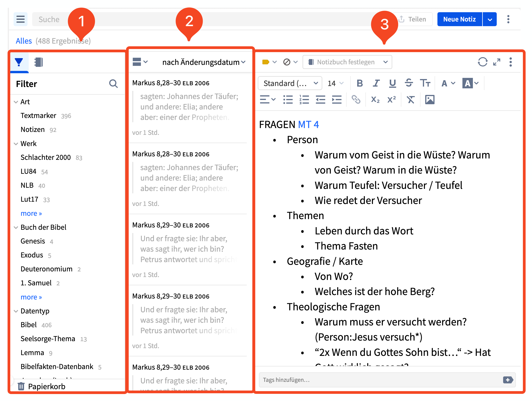Insert an image into the note
This screenshot has width=532, height=401.
430,99
